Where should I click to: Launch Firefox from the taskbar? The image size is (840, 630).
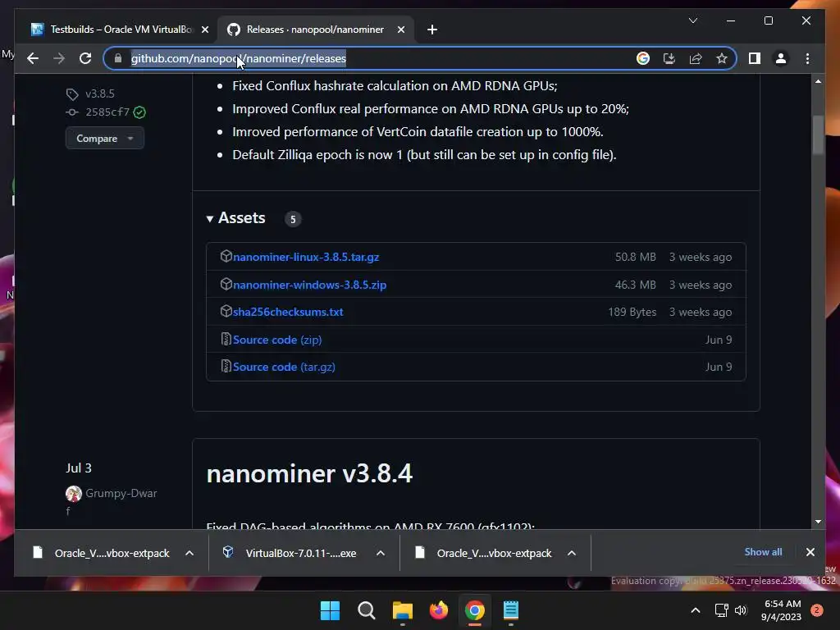[439, 610]
